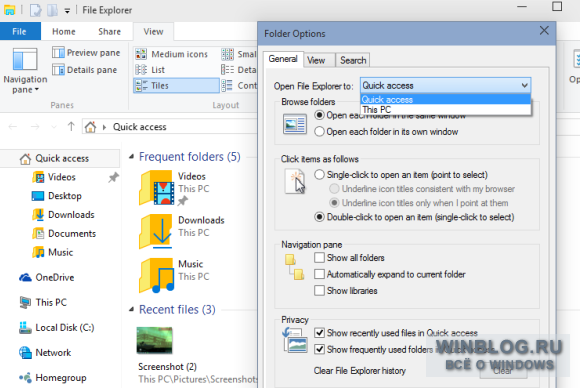Go up one level with Up arrow
This screenshot has width=580, height=388.
point(71,127)
